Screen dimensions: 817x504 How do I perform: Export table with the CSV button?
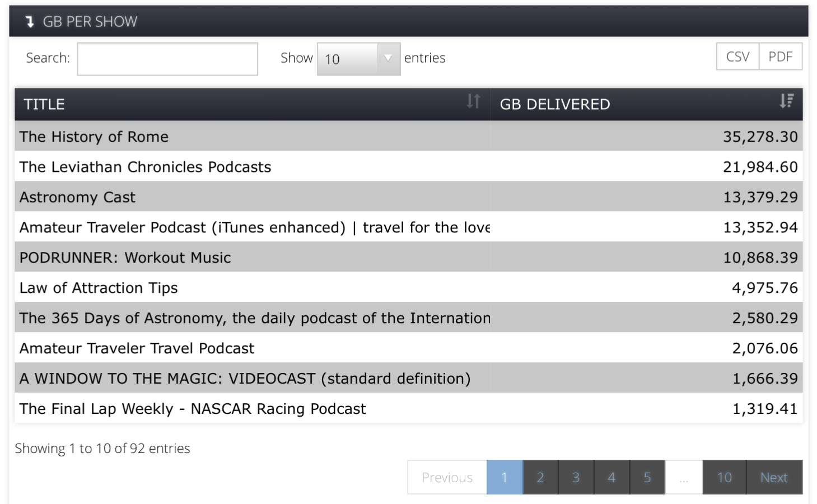[737, 57]
